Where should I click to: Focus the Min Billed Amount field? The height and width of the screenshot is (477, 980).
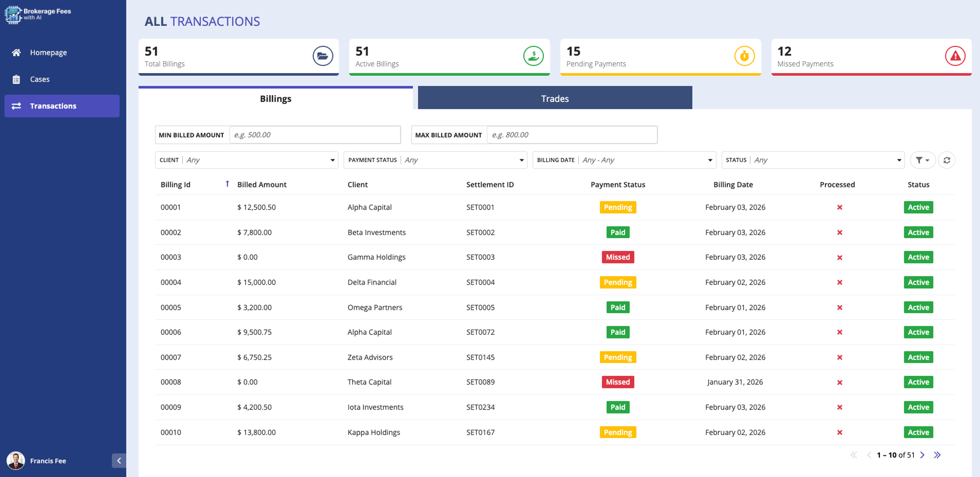point(315,135)
